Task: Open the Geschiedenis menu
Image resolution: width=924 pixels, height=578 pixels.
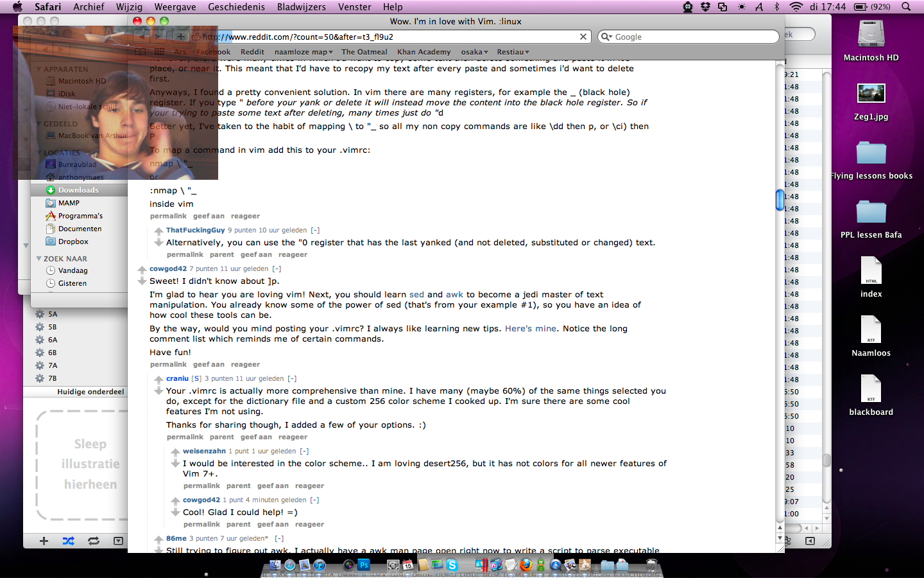Action: [x=236, y=6]
